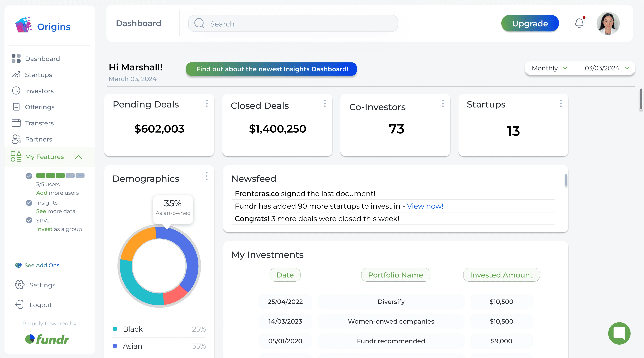This screenshot has width=644, height=358.
Task: Click the 3/5 users progress bar
Action: point(60,175)
